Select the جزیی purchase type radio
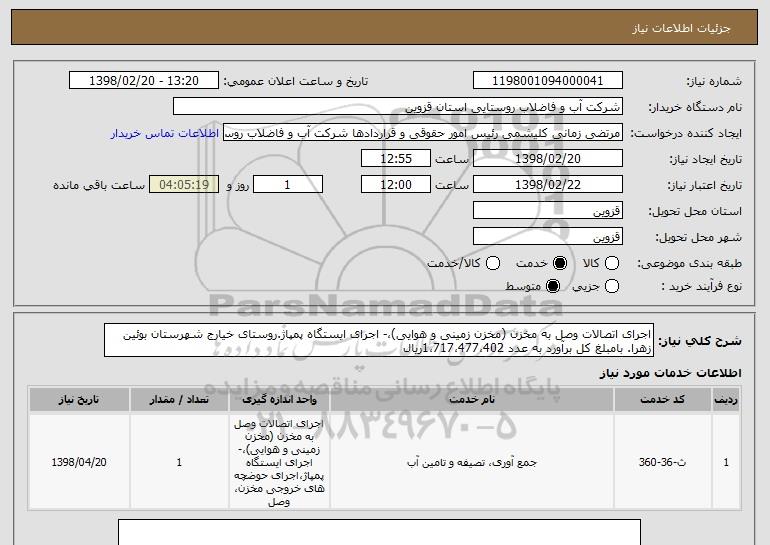Viewport: 770px width, 545px height. pyautogui.click(x=611, y=286)
